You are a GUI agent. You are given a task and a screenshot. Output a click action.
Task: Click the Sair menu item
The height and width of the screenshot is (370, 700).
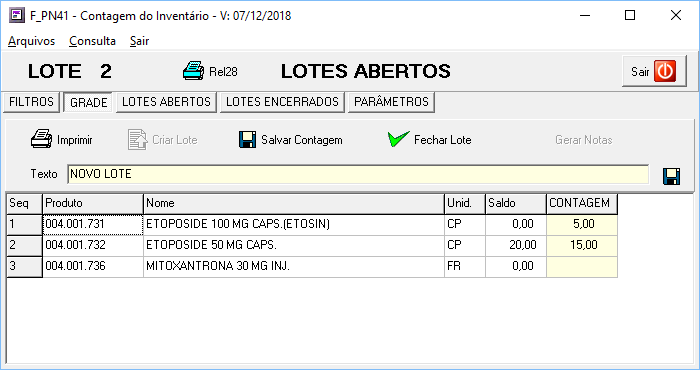click(x=139, y=41)
